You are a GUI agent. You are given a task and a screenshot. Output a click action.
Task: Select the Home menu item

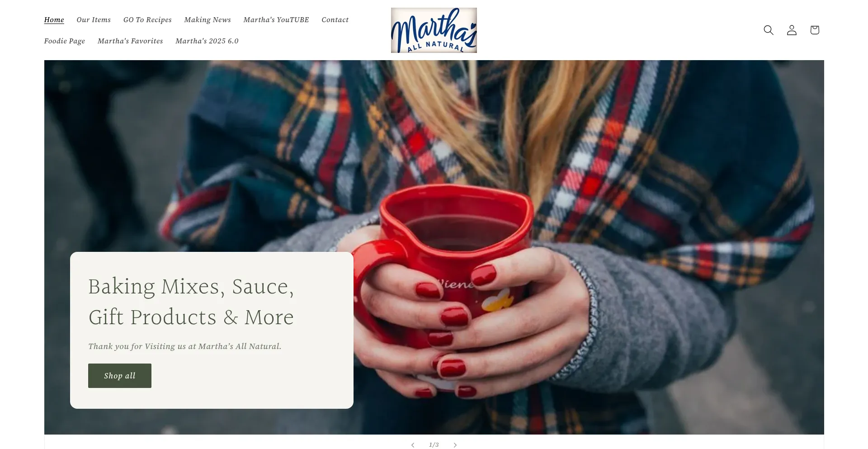click(54, 20)
